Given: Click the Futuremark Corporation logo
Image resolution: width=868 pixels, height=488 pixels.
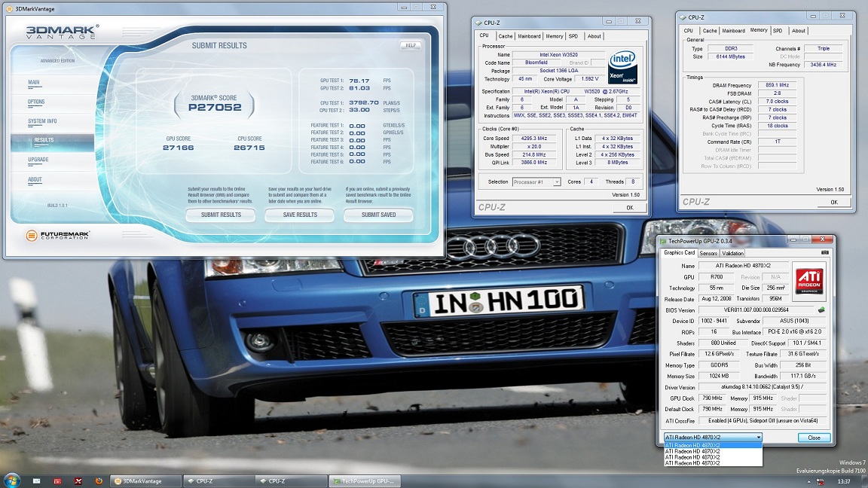Looking at the screenshot, I should [57, 235].
